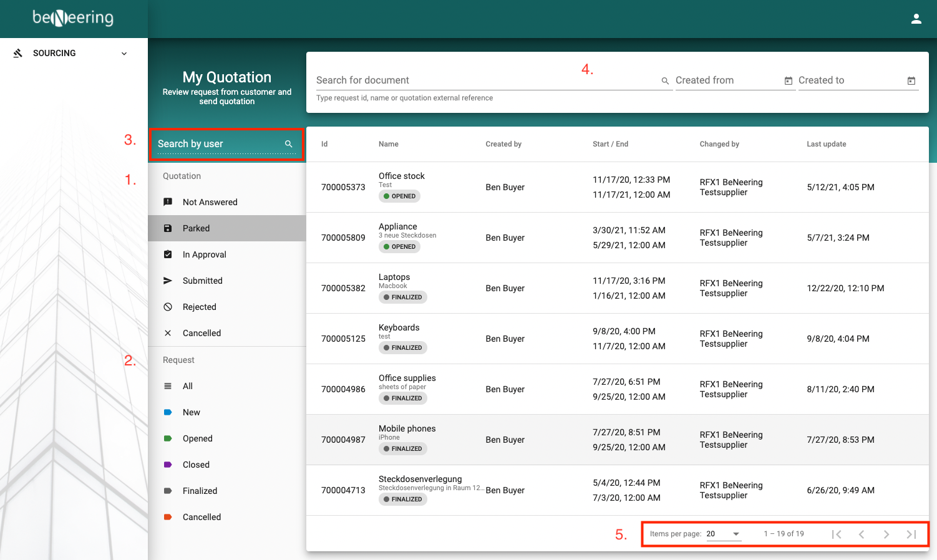Jump to the last page icon
The image size is (937, 560).
point(911,534)
